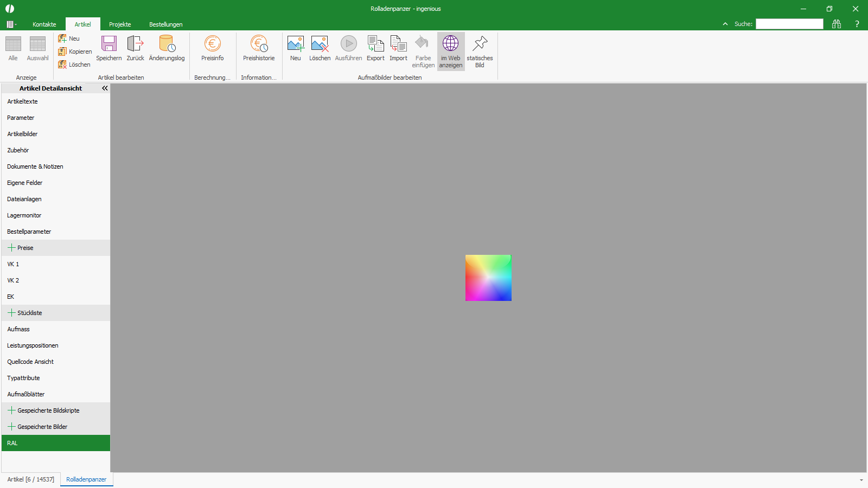Open the Bestellungen ribbon tab

point(166,24)
